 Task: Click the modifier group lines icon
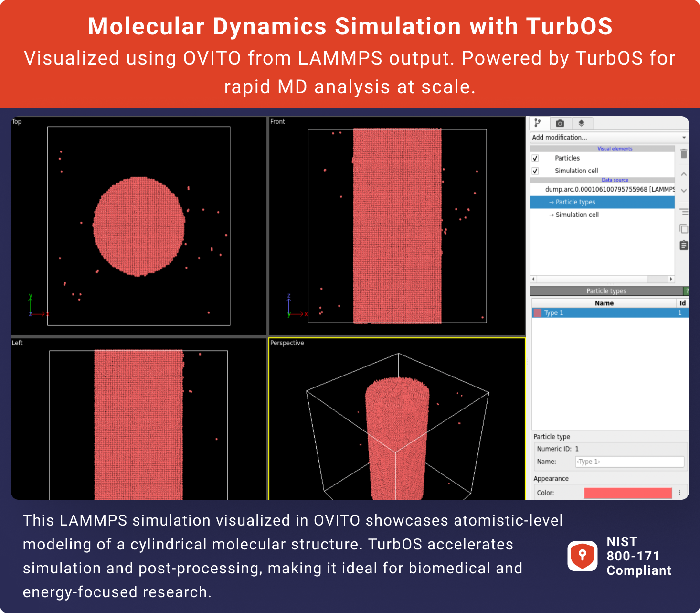click(684, 212)
